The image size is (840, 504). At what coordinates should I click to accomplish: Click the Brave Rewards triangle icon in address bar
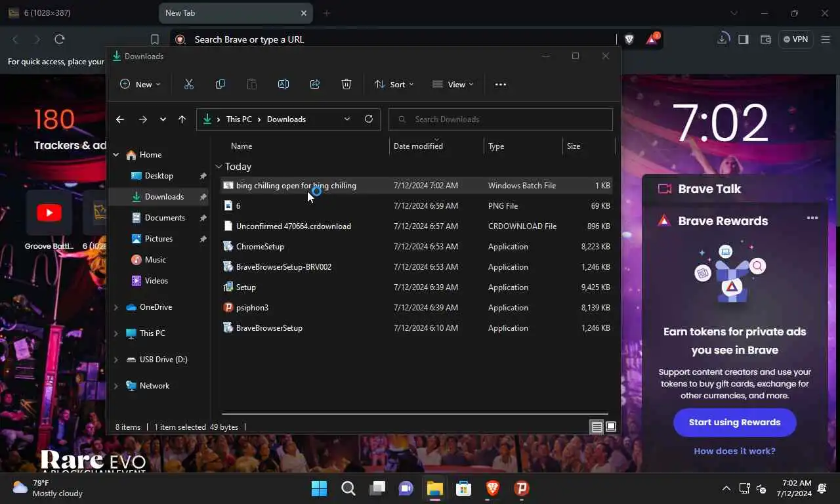click(652, 39)
